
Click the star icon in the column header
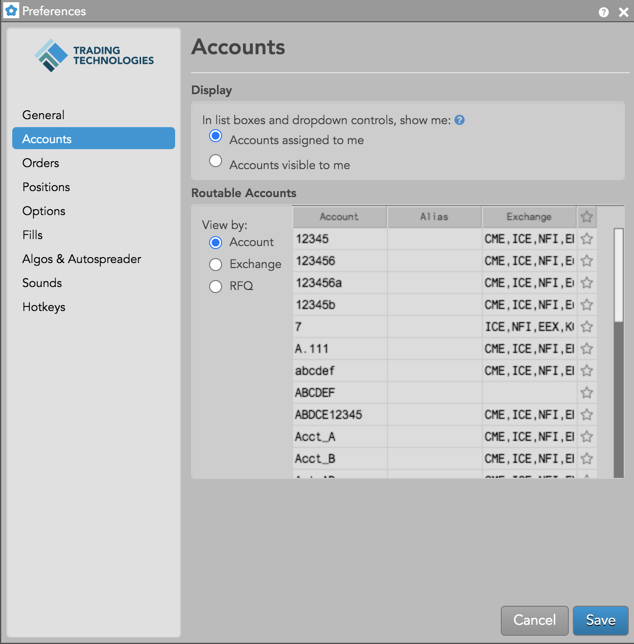click(x=587, y=216)
